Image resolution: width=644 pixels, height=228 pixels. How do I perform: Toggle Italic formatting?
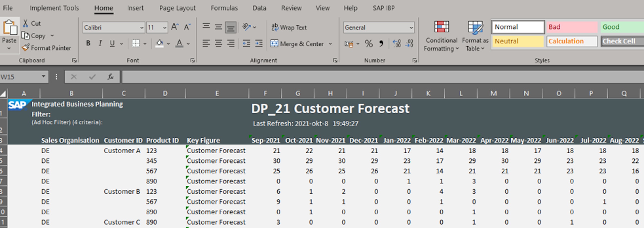(100, 43)
